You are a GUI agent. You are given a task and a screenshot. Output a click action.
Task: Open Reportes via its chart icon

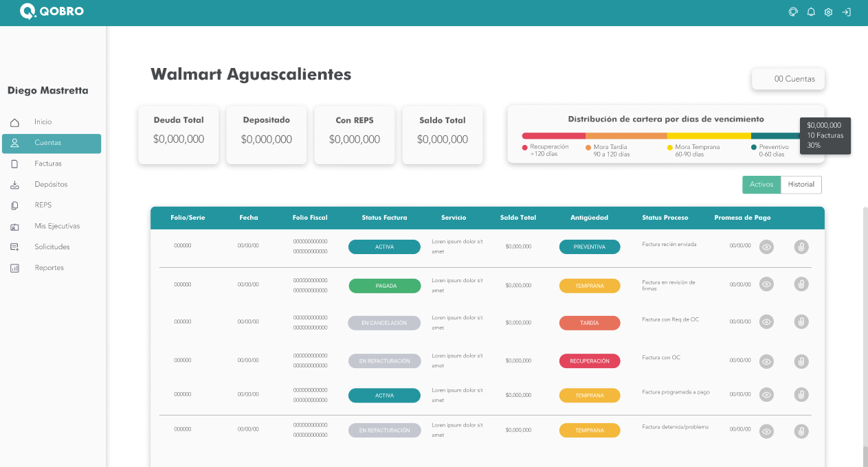click(x=14, y=268)
